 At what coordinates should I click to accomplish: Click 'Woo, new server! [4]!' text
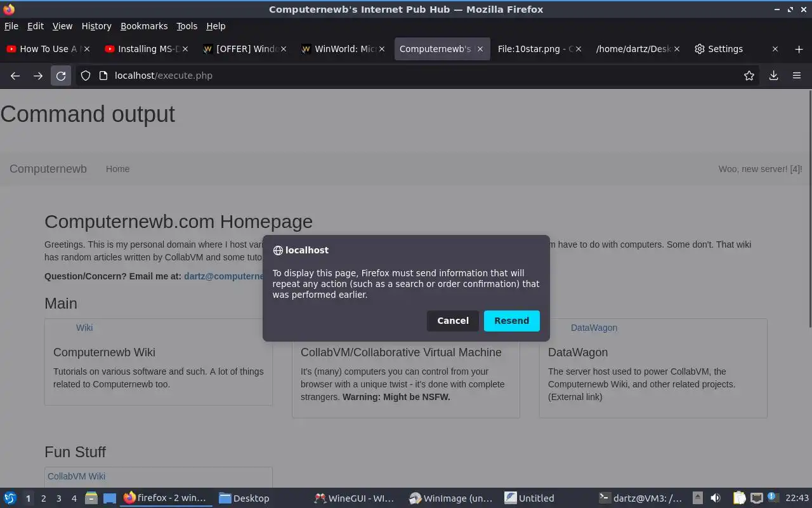[x=760, y=169]
